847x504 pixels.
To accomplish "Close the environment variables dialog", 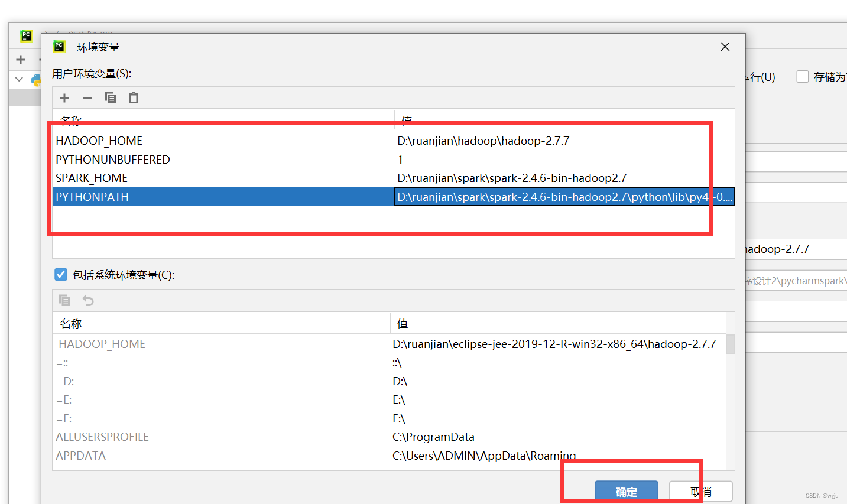I will coord(725,47).
